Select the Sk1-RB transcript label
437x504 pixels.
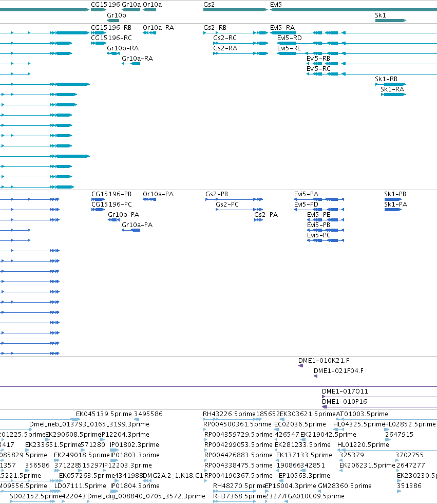[386, 79]
